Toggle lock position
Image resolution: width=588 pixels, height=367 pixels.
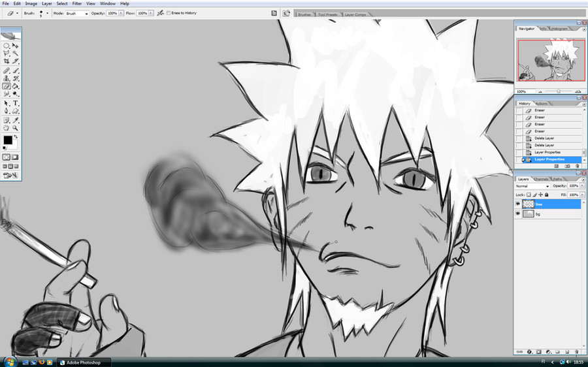tap(541, 195)
